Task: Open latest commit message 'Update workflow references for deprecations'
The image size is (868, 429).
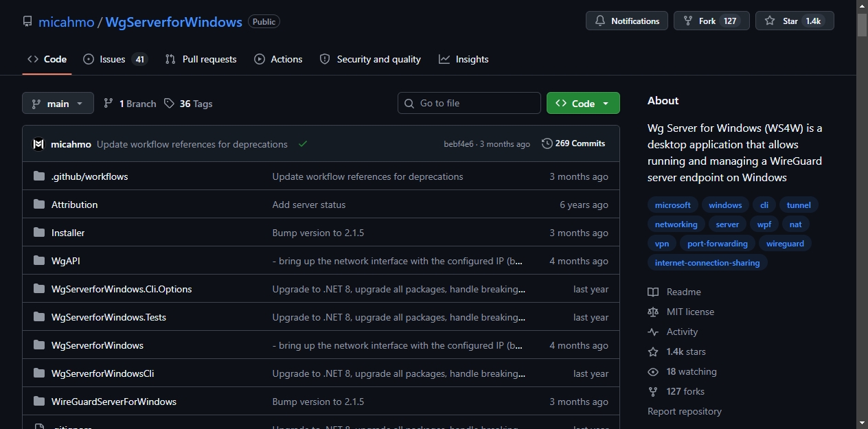Action: click(192, 144)
